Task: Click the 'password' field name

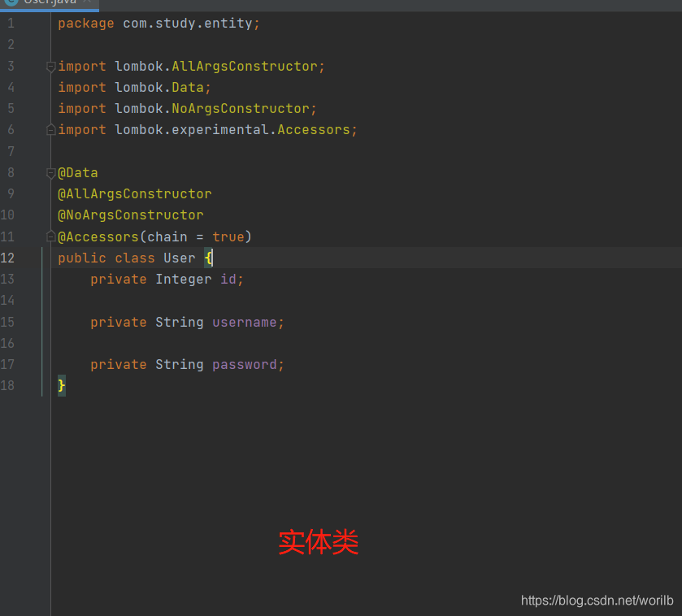Action: coord(245,365)
